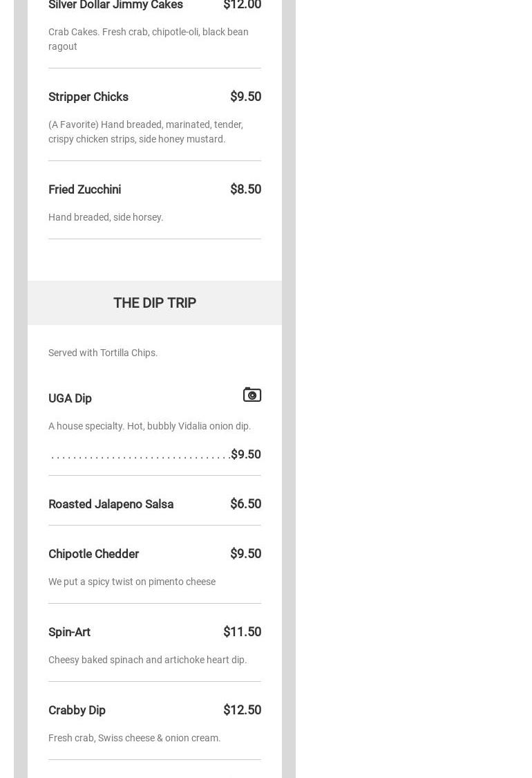Select the UGA Dip item name
Image resolution: width=532 pixels, height=778 pixels.
[70, 398]
